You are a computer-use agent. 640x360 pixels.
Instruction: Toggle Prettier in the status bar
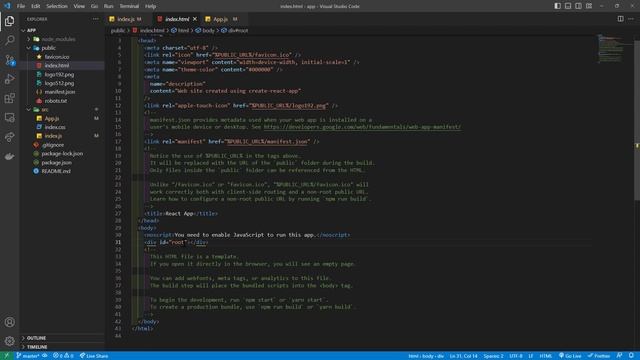[599, 356]
